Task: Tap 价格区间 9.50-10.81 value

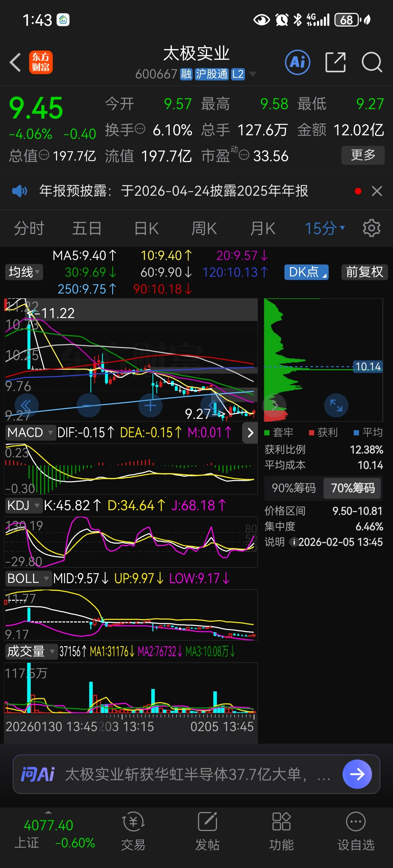Action: click(357, 511)
